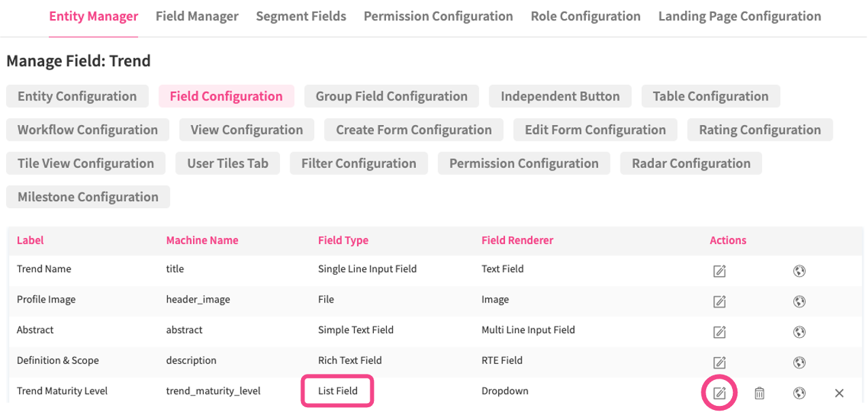Open Radar Configuration settings
Screen dimensions: 868x412
pos(691,163)
